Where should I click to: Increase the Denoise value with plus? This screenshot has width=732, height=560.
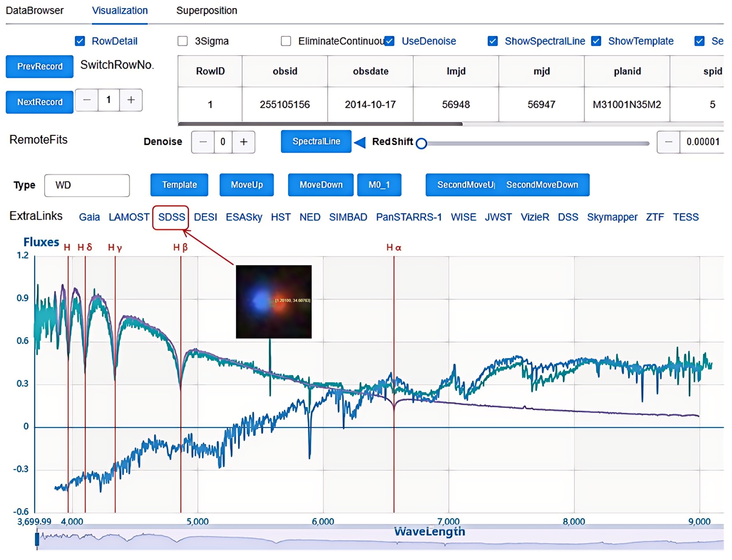pos(244,142)
